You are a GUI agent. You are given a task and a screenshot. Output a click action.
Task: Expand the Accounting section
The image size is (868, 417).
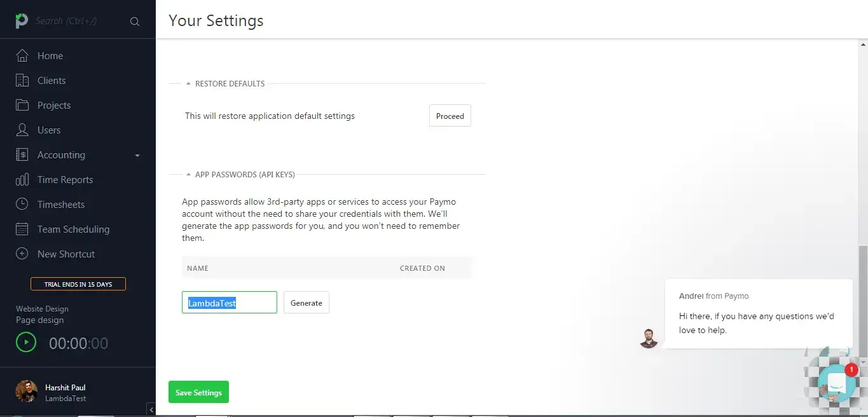tap(137, 154)
